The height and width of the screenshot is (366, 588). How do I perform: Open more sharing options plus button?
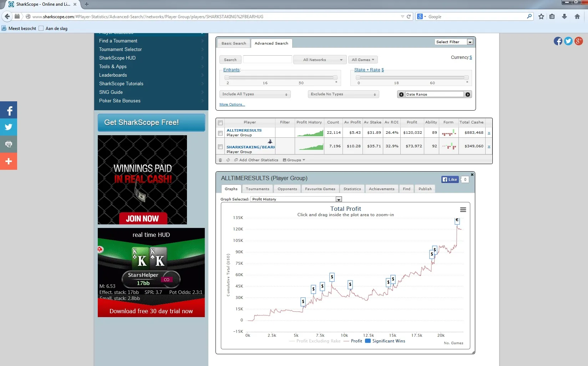[x=9, y=161]
